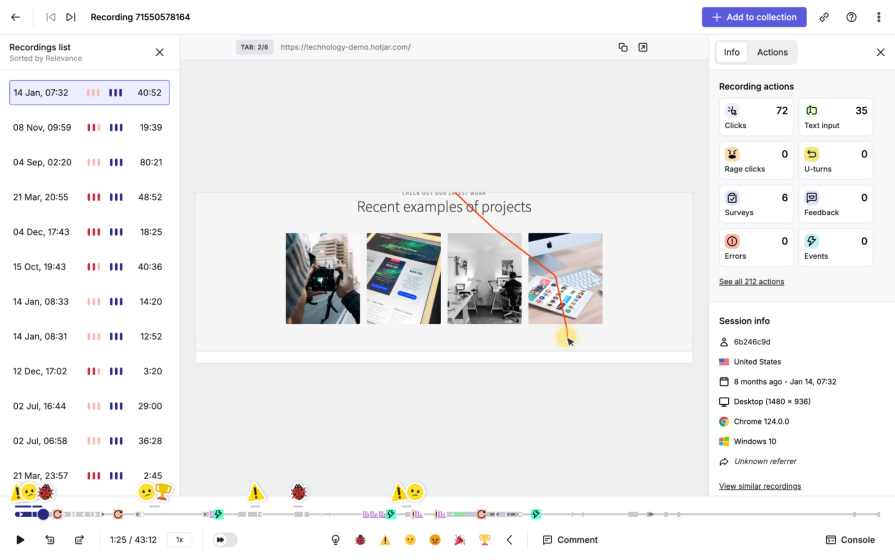Click the lightbulb icon in the bottom toolbar

click(x=336, y=540)
